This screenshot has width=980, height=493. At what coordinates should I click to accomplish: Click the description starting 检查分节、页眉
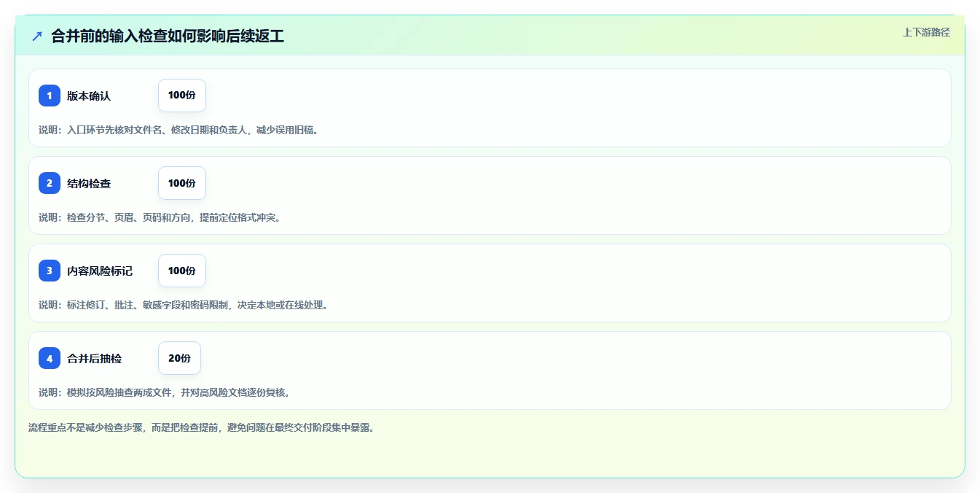[160, 217]
